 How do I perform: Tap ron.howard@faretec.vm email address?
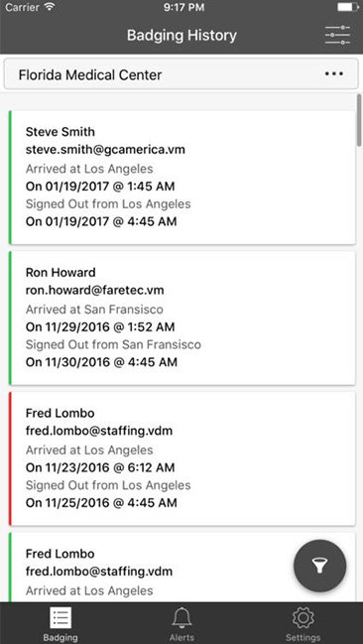point(95,290)
